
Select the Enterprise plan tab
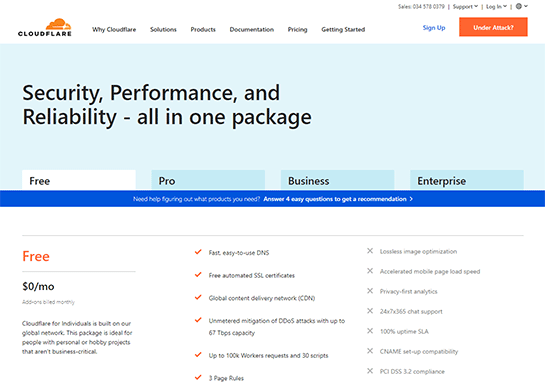[467, 180]
